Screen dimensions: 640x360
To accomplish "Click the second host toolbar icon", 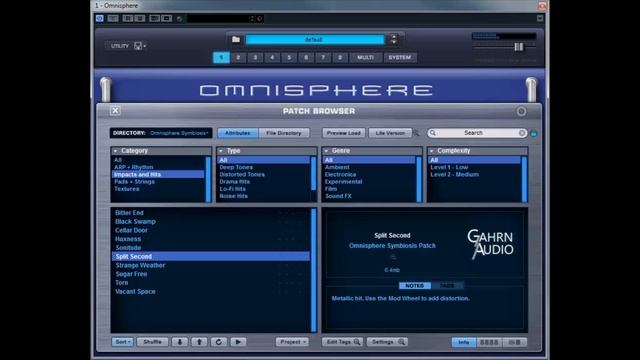I will [x=113, y=18].
